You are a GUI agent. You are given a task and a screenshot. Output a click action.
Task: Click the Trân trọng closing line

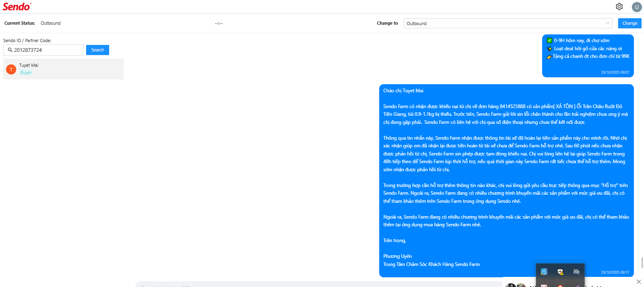point(395,240)
